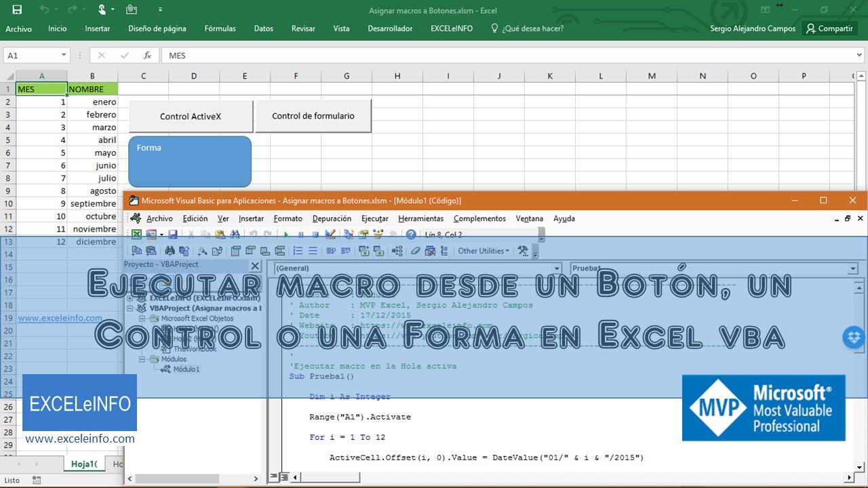Click the Break pause icon in VBA toolbar
868x488 pixels.
(300, 235)
